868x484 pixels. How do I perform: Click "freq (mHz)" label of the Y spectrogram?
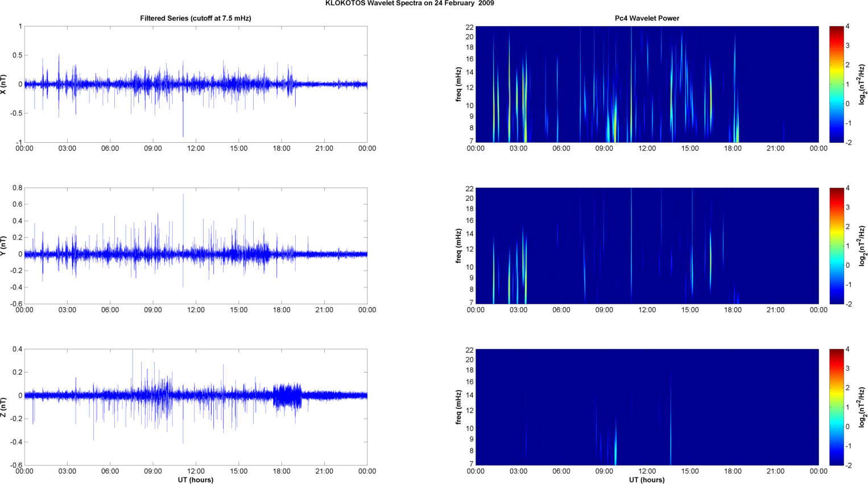(458, 246)
